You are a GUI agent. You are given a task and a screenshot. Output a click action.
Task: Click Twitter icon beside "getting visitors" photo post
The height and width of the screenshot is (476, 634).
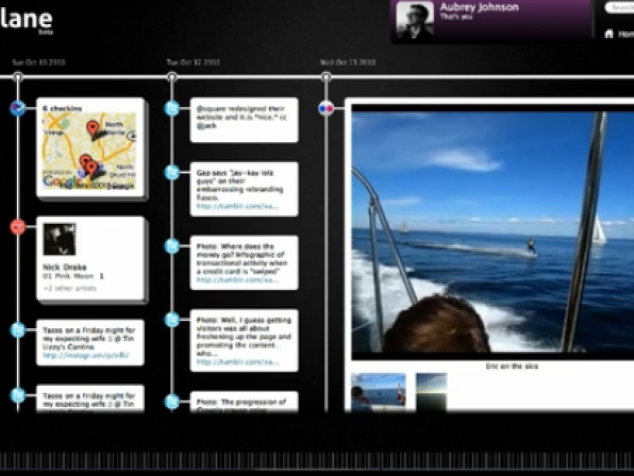tap(172, 320)
